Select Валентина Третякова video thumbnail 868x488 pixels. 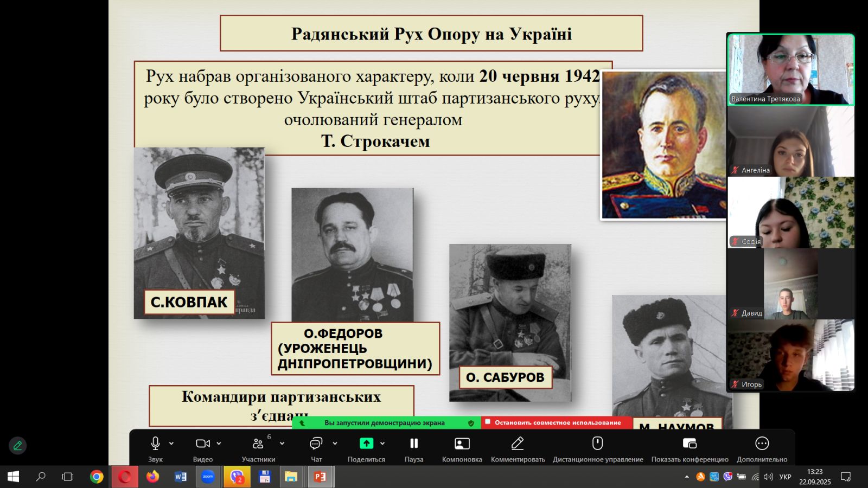790,69
